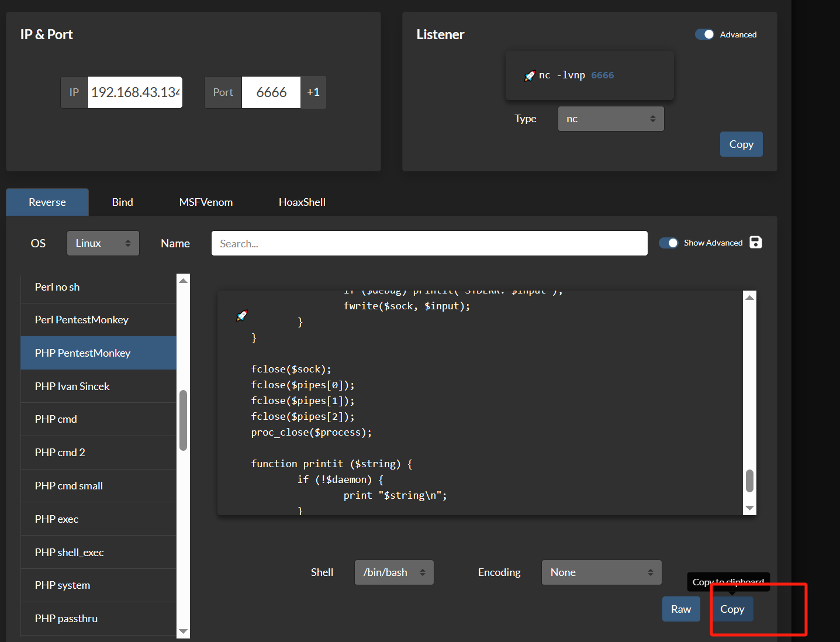Increment port with the +1 button

click(x=313, y=92)
